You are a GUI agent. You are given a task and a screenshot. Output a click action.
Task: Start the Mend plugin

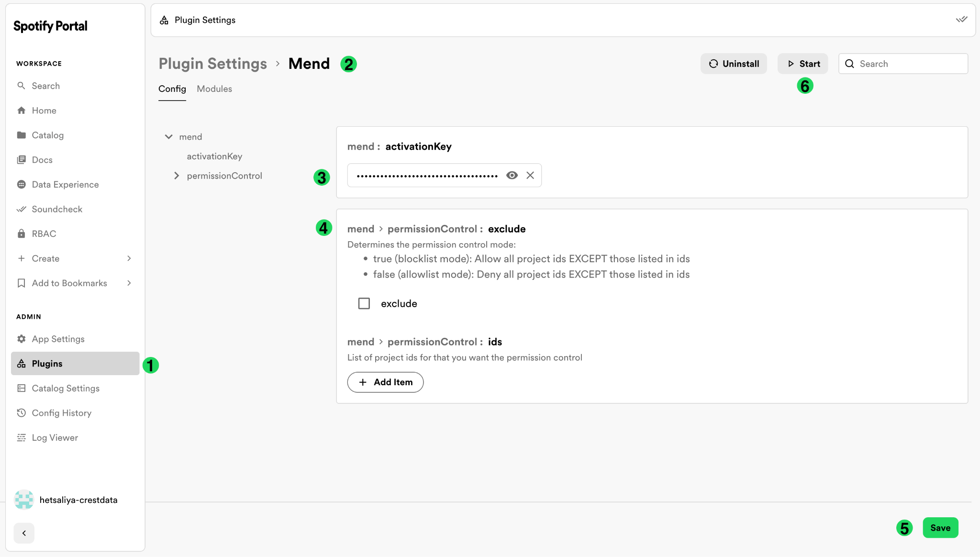click(x=803, y=64)
